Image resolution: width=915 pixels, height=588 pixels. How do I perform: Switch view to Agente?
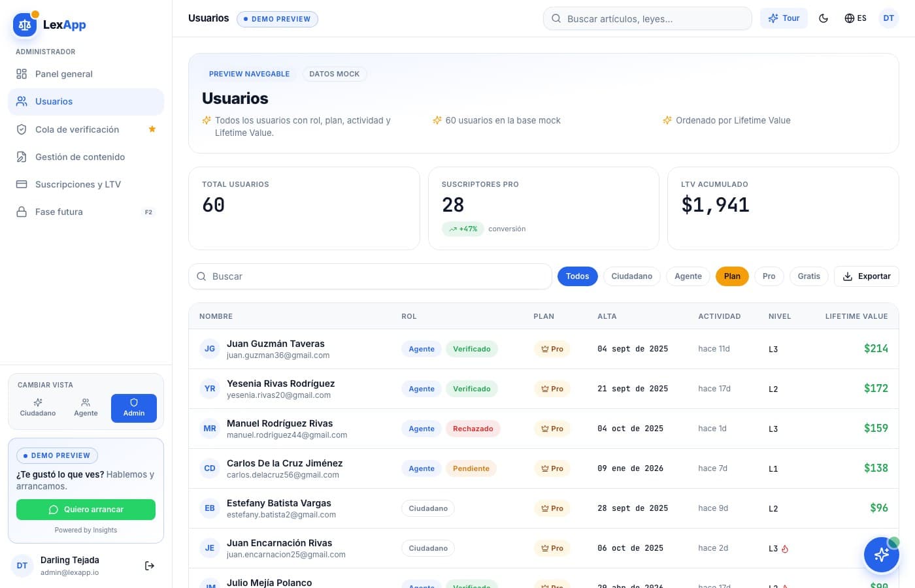point(86,408)
